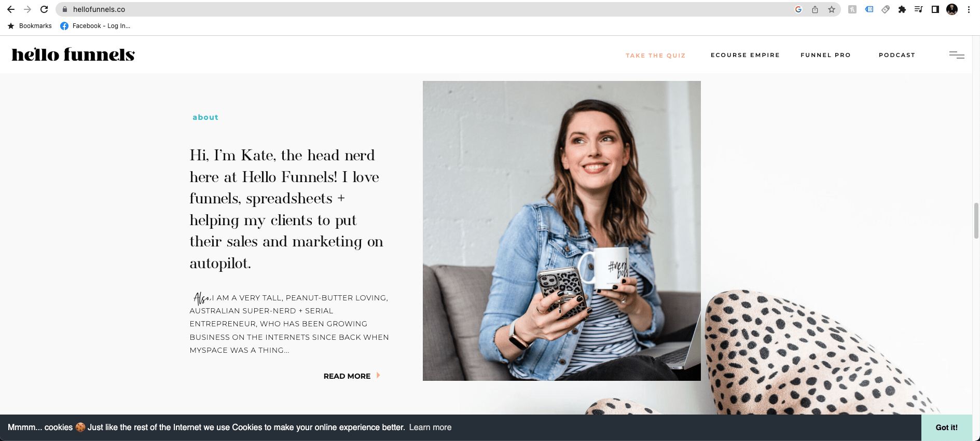Viewport: 980px width, 441px height.
Task: Bookmark this page using the star icon
Action: point(832,9)
